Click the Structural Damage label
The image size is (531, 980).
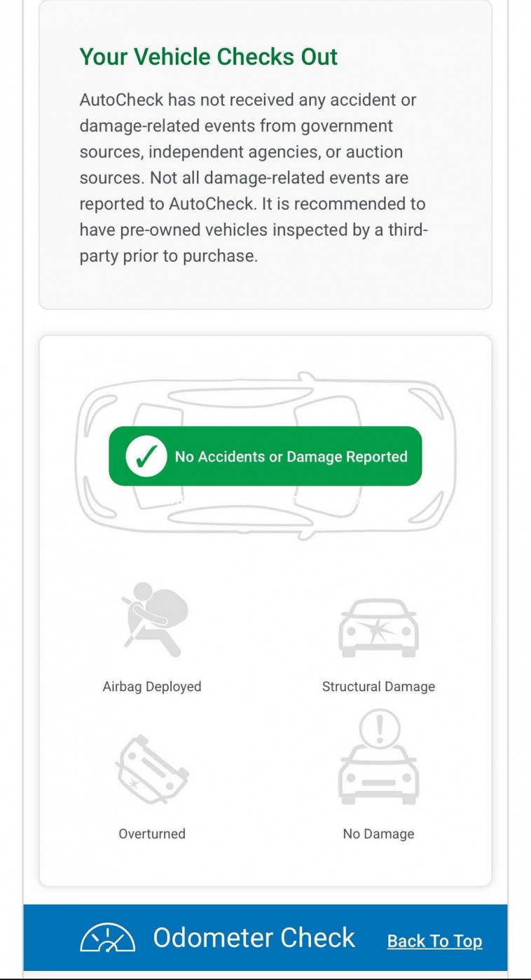point(378,687)
